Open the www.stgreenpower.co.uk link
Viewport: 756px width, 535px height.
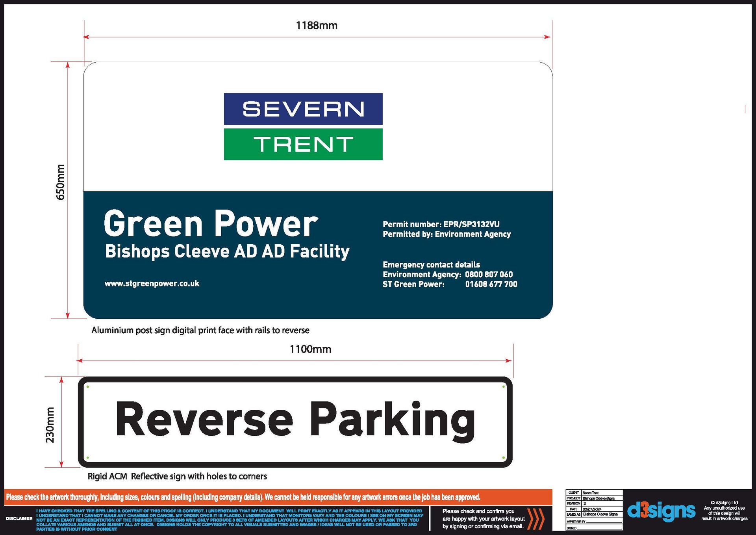152,284
